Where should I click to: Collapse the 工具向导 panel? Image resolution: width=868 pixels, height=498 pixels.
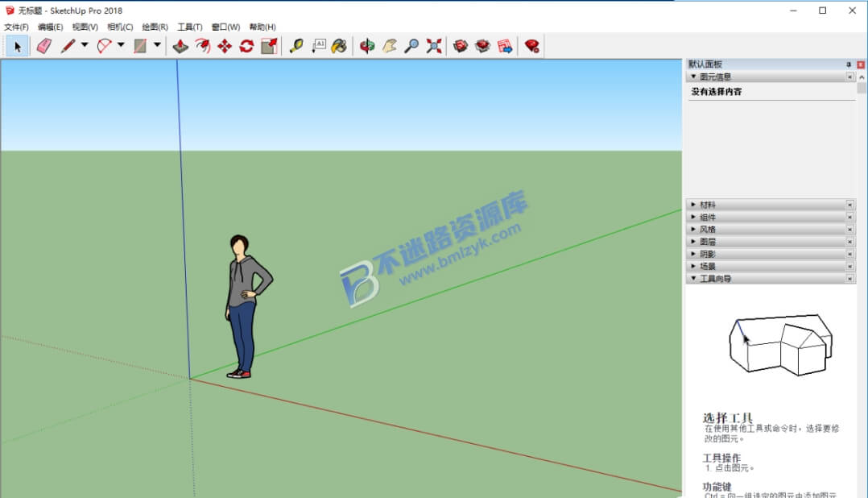pyautogui.click(x=693, y=278)
